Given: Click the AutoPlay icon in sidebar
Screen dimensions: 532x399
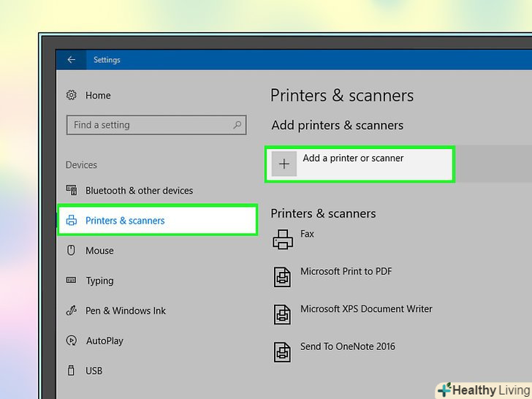Looking at the screenshot, I should click(72, 341).
